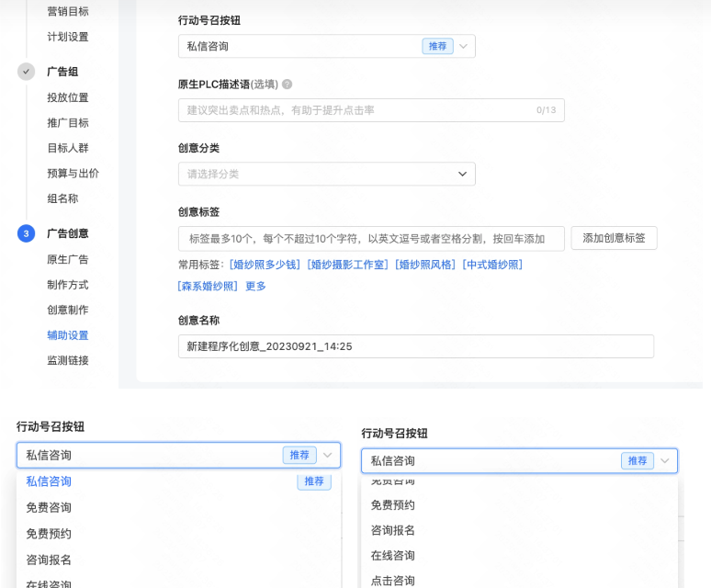711x588 pixels.
Task: Click the step 3 circle for 广告创意
Action: pos(27,233)
